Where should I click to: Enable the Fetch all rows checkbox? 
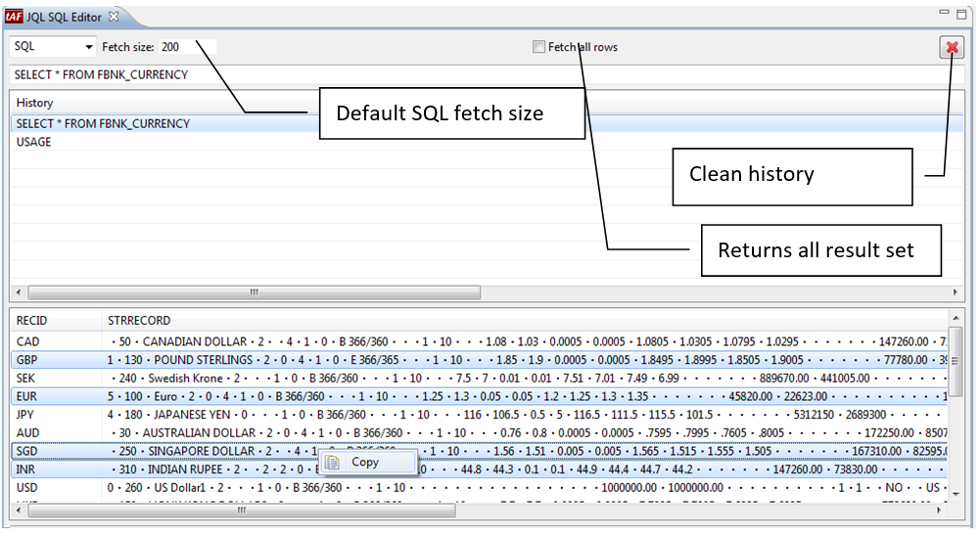point(538,47)
